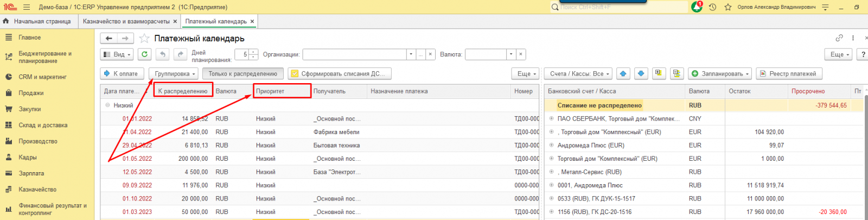
Task: Expand Металл-Сервис (RUB) account row
Action: point(551,172)
